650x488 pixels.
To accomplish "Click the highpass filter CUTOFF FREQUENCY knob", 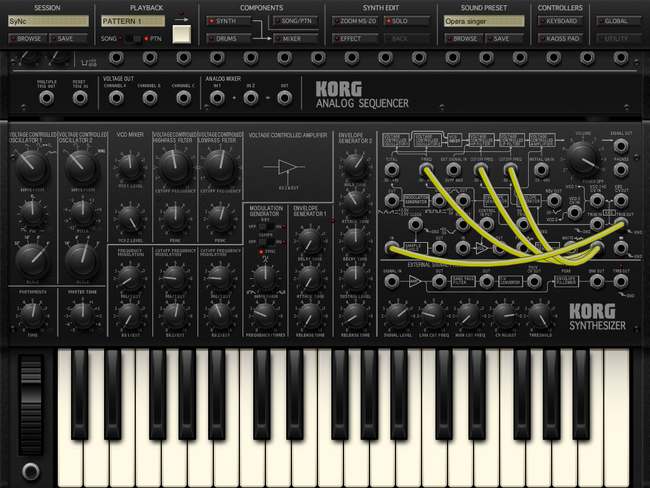I will 175,167.
